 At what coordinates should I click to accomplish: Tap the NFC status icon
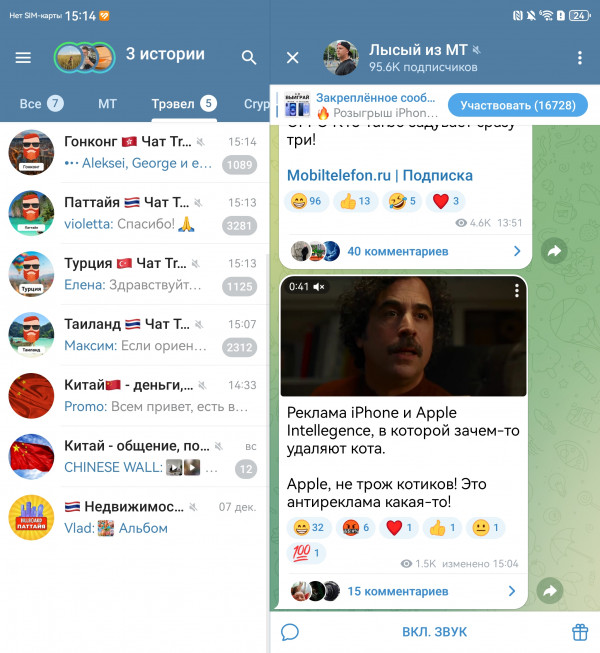click(518, 16)
